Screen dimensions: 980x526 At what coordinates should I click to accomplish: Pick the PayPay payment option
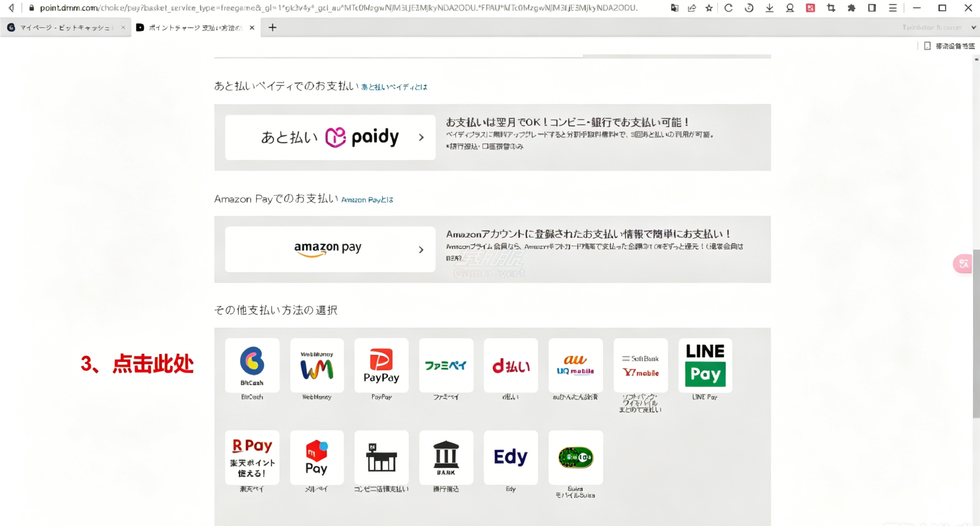coord(382,365)
